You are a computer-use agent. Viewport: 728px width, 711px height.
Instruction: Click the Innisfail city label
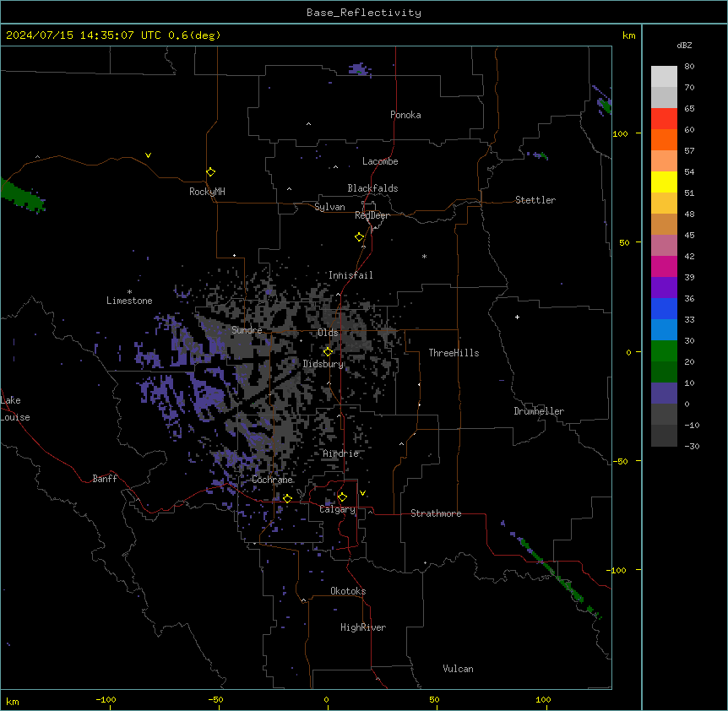(x=350, y=275)
